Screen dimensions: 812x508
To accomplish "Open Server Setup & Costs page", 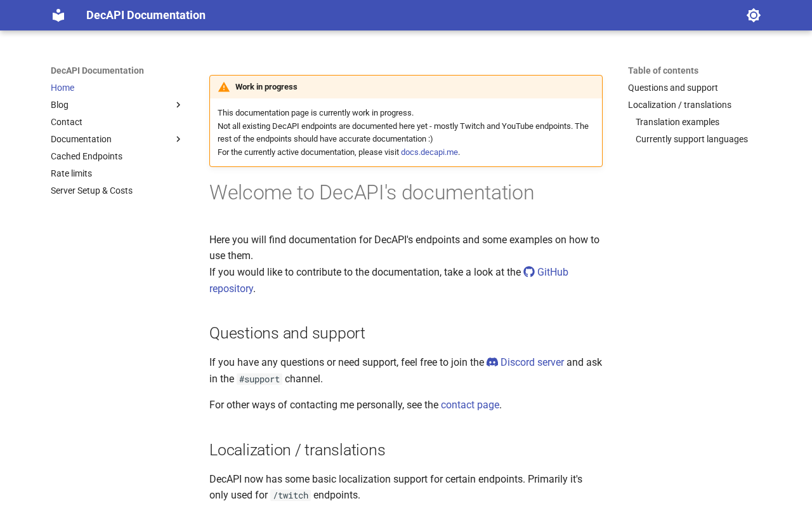I will (x=91, y=190).
